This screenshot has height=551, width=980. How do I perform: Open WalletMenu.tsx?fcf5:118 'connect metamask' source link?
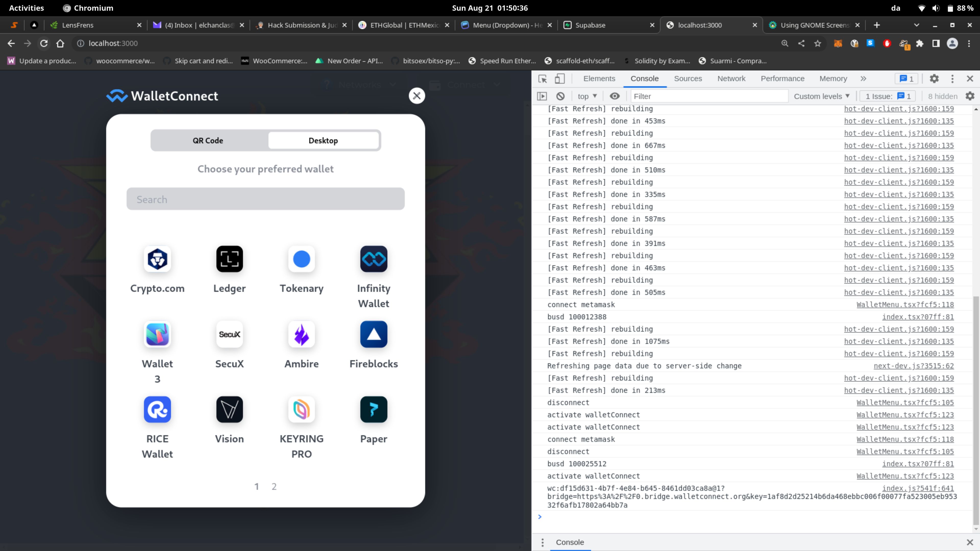pos(905,305)
